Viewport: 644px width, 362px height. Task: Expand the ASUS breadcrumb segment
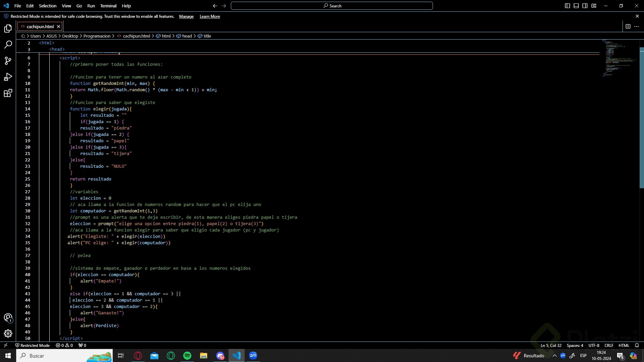tap(51, 36)
